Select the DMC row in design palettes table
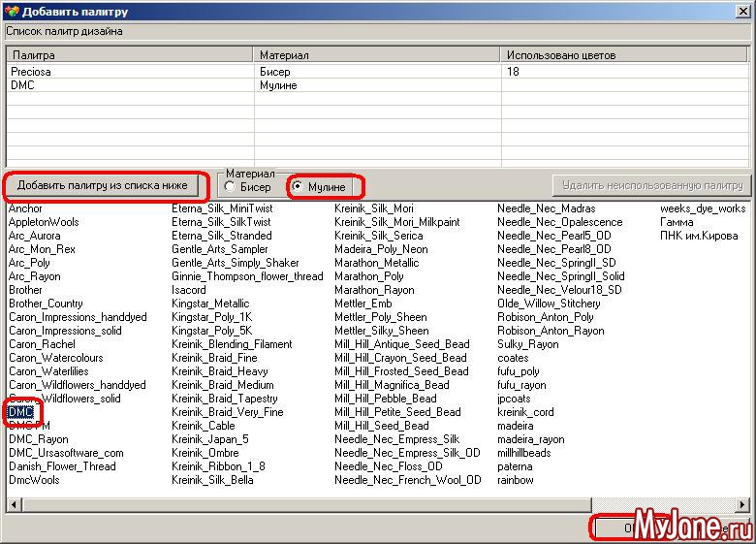This screenshot has width=756, height=544. click(x=22, y=85)
